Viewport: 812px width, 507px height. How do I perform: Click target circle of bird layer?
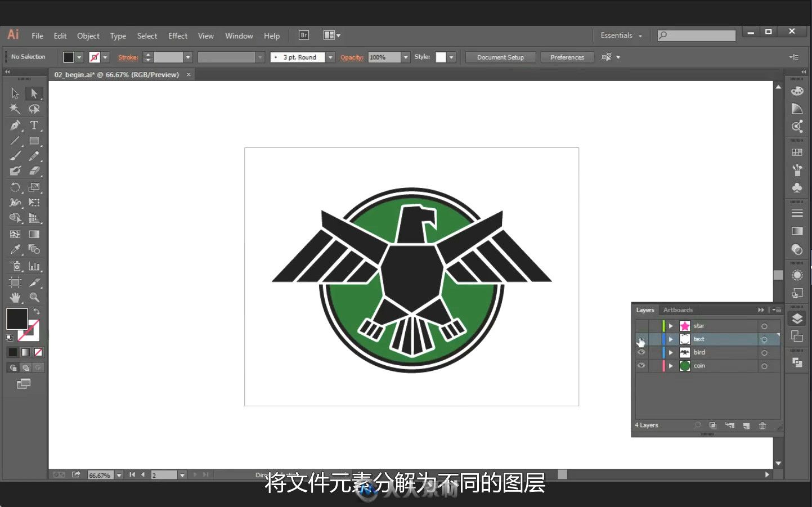coord(764,353)
